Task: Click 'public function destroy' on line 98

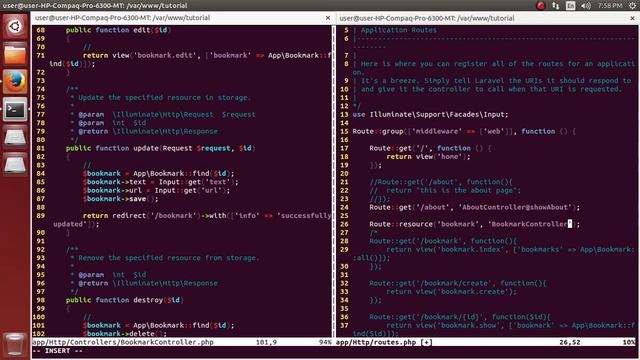Action: coord(114,300)
